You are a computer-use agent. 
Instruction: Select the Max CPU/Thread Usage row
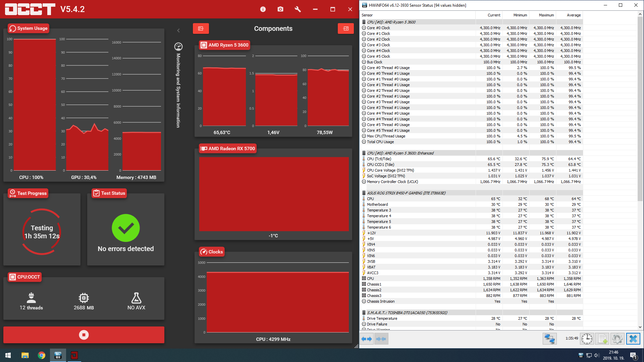pyautogui.click(x=471, y=136)
